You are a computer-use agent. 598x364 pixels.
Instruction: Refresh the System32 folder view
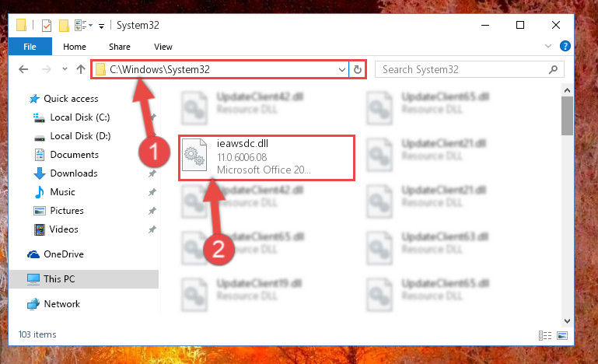358,69
